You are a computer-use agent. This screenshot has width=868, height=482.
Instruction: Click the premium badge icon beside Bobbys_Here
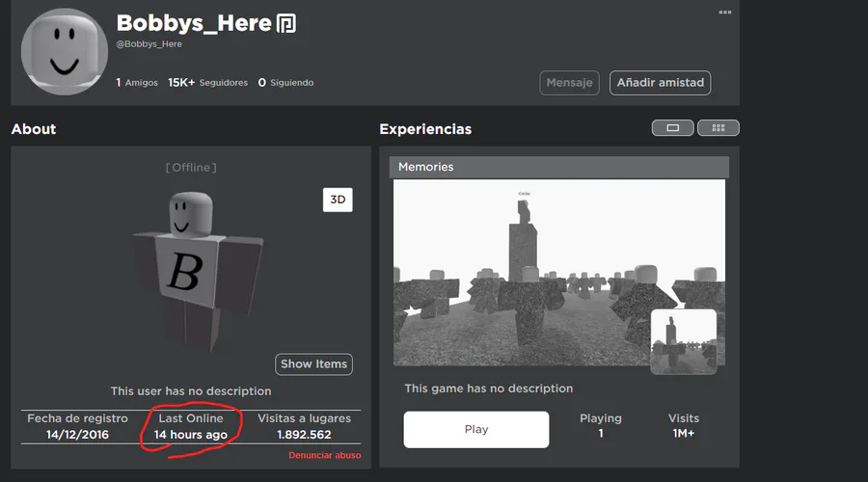[x=286, y=24]
